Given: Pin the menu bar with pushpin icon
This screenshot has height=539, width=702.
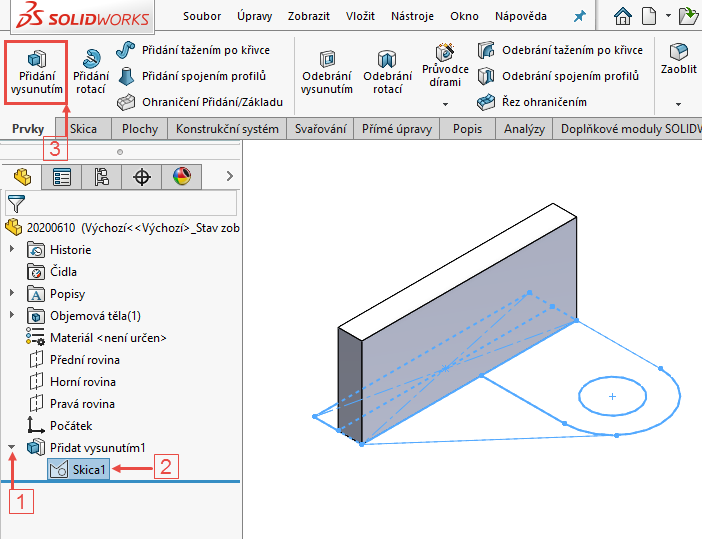Looking at the screenshot, I should tap(580, 17).
